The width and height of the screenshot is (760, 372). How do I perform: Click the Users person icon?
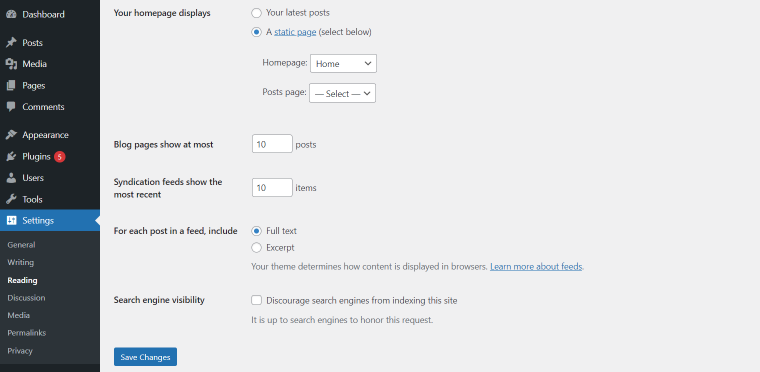pyautogui.click(x=11, y=178)
